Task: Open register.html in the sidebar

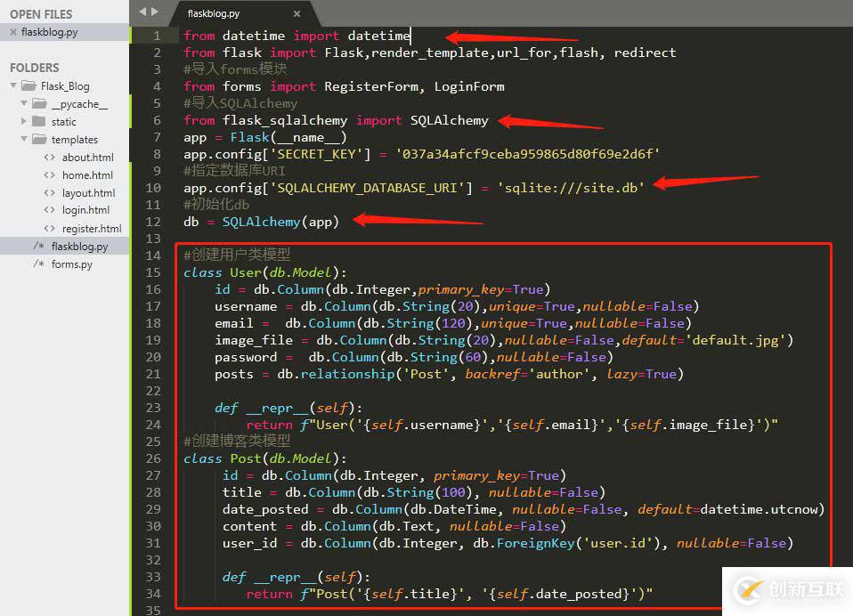Action: (x=92, y=229)
